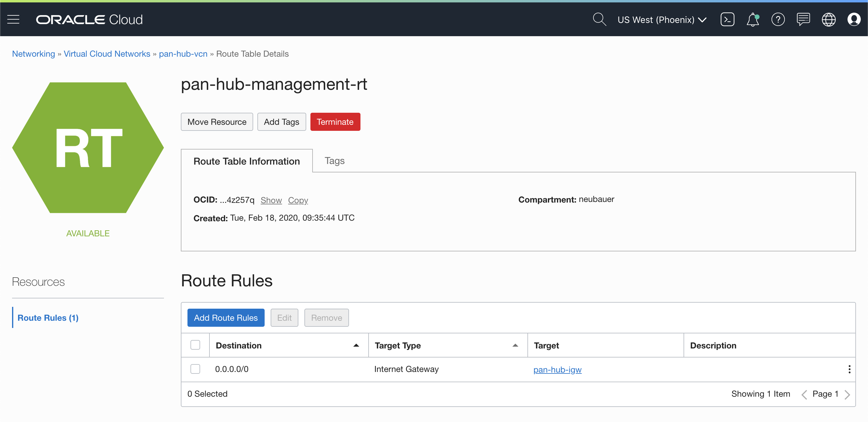Sort by the Destination column arrow
The width and height of the screenshot is (868, 422).
[356, 345]
